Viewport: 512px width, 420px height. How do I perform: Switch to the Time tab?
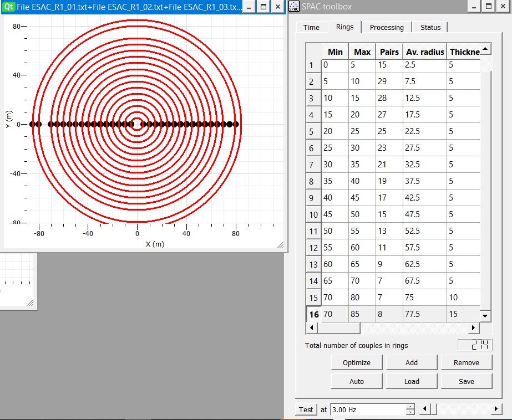coord(311,27)
